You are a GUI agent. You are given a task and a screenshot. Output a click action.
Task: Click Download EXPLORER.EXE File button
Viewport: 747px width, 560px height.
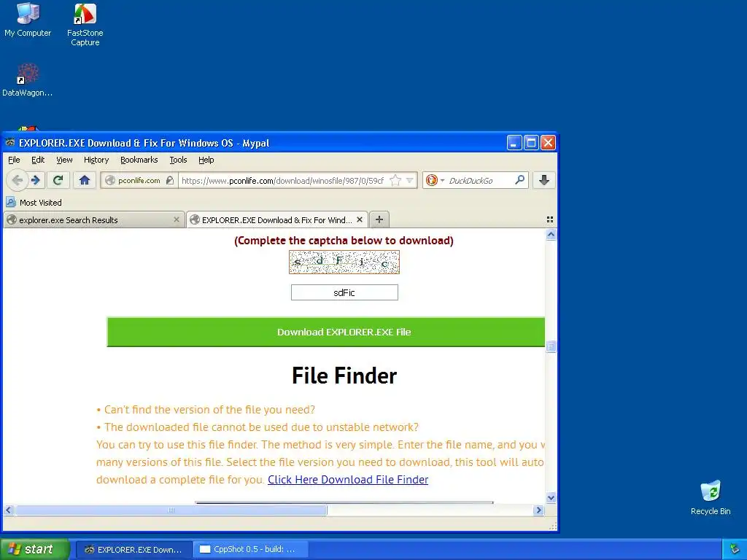326,332
